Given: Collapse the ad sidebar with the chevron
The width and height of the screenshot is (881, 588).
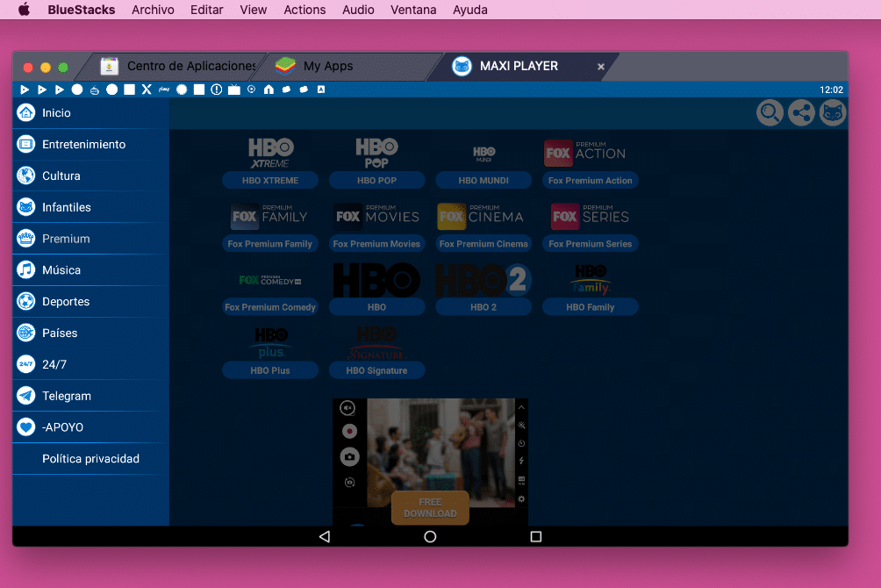Looking at the screenshot, I should coord(521,406).
